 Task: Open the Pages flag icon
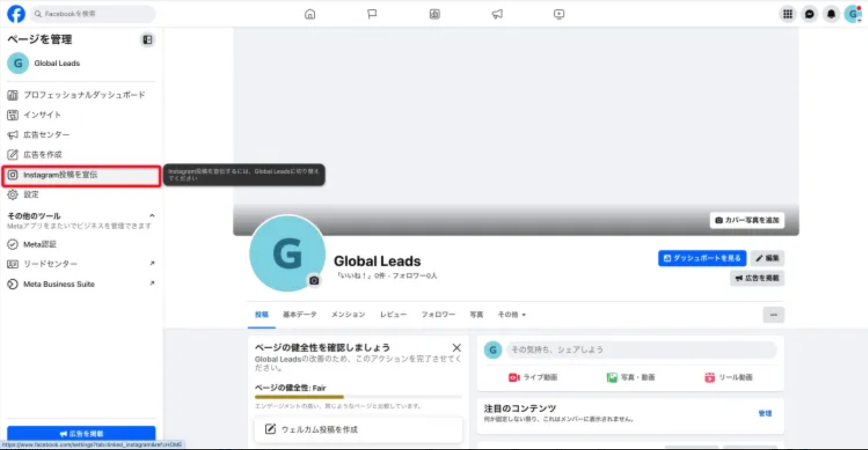pyautogui.click(x=372, y=14)
